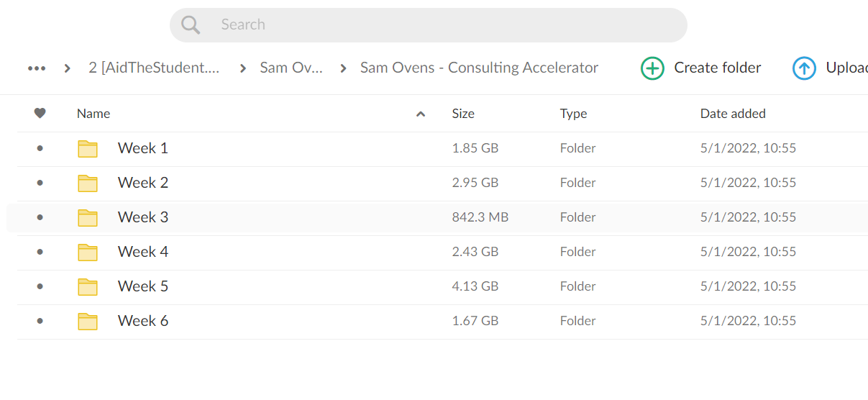Sort by the Type column
Image resolution: width=868 pixels, height=400 pixels.
[573, 114]
